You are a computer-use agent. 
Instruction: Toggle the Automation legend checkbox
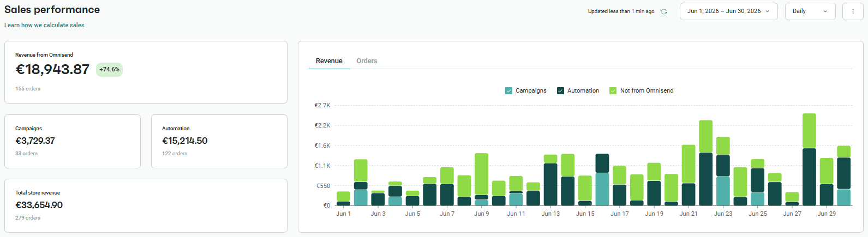coord(560,91)
